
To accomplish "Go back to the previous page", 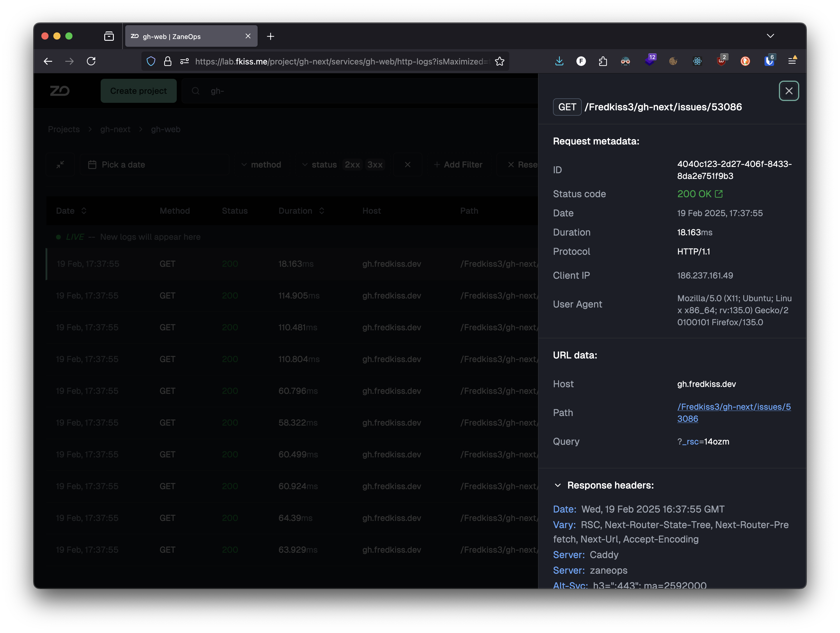I will 48,61.
